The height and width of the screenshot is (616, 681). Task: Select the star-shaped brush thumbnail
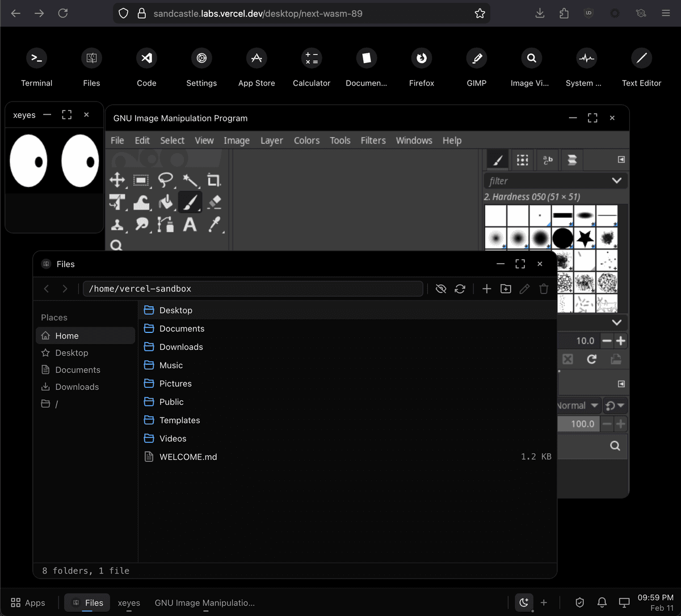pyautogui.click(x=585, y=238)
